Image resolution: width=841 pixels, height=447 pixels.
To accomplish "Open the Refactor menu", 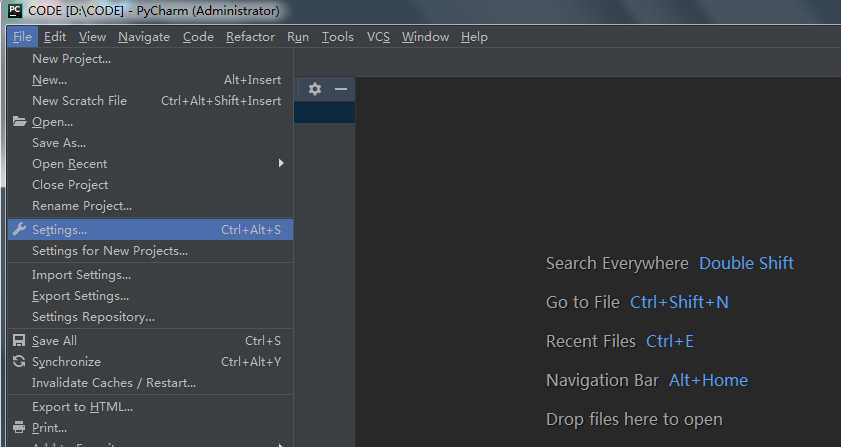I will point(250,37).
